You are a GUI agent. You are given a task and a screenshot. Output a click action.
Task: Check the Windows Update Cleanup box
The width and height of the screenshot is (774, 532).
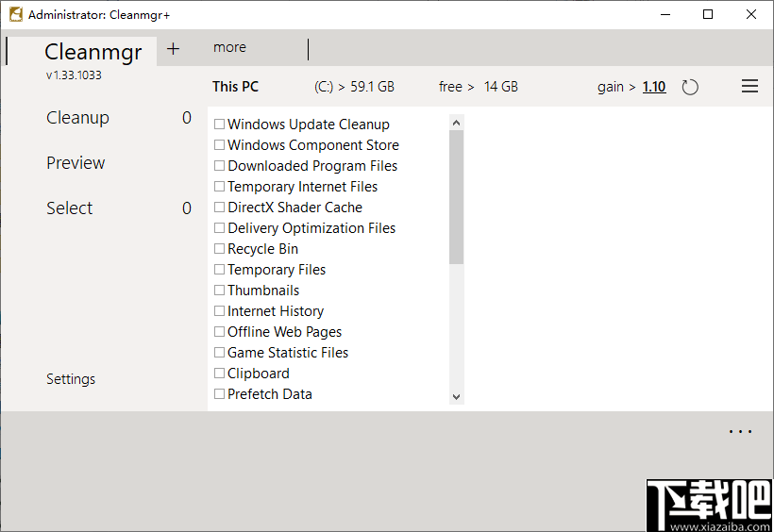coord(219,124)
